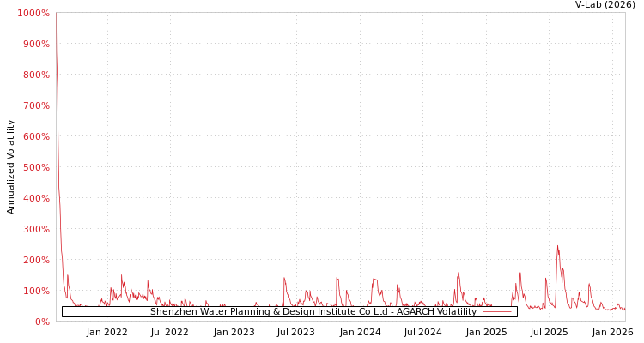Click the Jan 2024 x-axis label
The width and height of the screenshot is (644, 343).
(x=360, y=332)
